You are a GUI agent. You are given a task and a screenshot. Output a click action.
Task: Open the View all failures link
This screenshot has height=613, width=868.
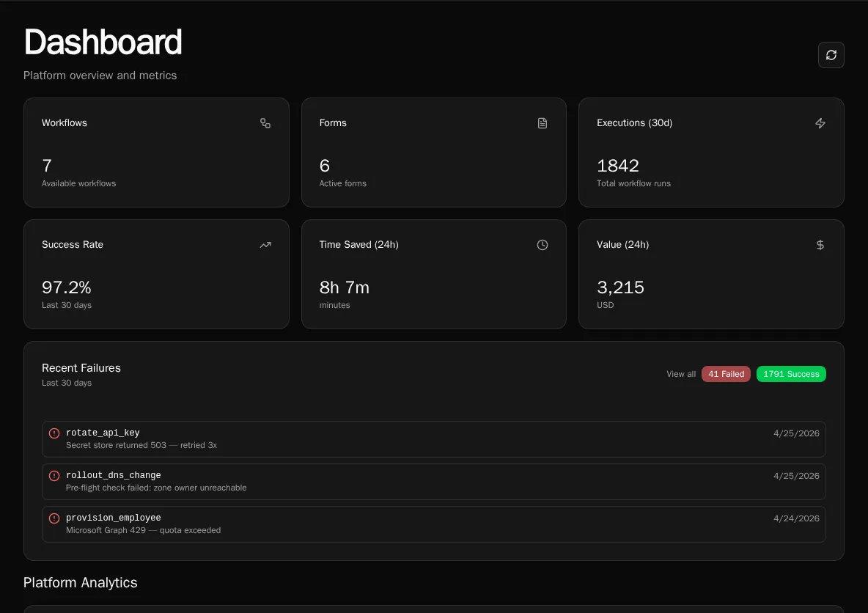click(681, 374)
